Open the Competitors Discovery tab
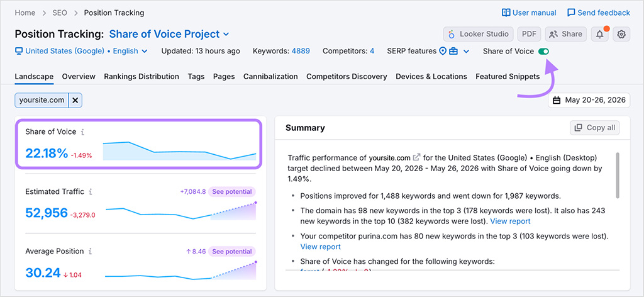This screenshot has width=644, height=297. pyautogui.click(x=347, y=76)
